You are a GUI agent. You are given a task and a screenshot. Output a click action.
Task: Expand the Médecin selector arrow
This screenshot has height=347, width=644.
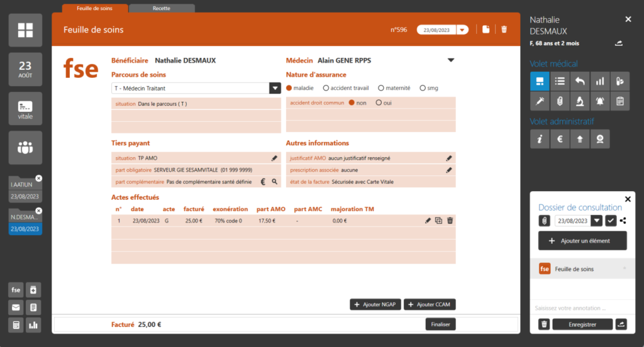click(x=451, y=61)
